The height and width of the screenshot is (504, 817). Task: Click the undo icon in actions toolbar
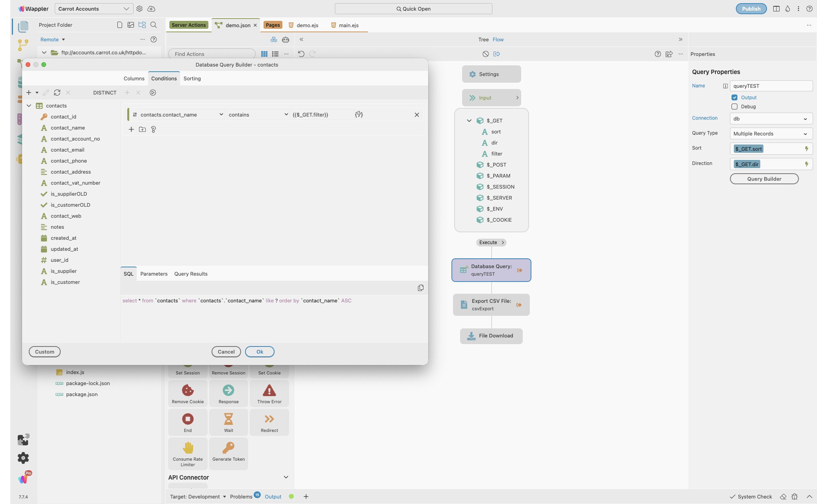301,54
